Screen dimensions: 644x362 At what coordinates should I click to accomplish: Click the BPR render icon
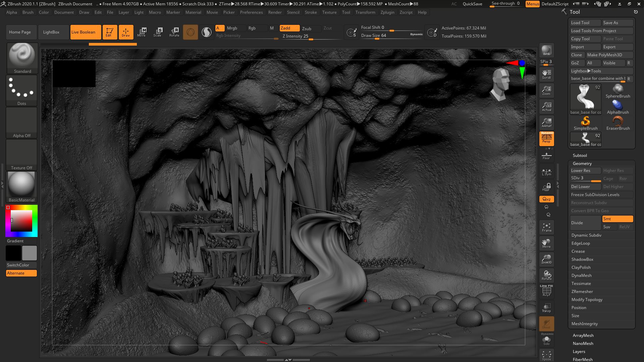(x=546, y=50)
